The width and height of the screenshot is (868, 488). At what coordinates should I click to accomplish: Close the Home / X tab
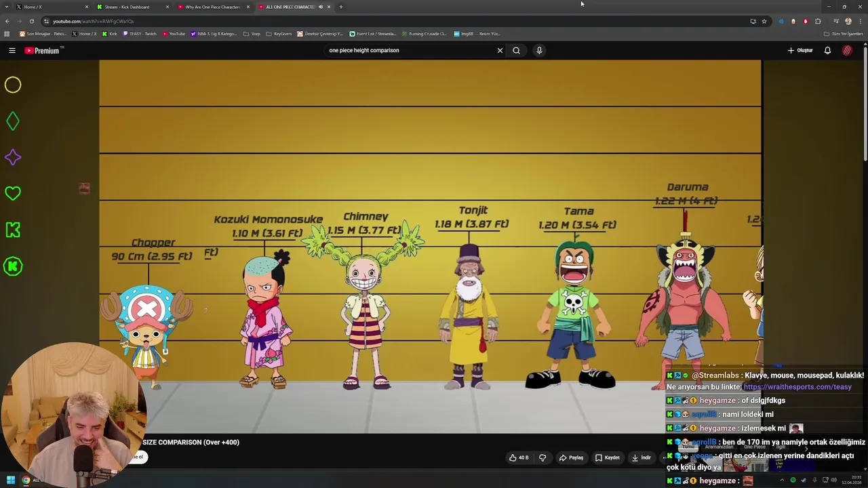pyautogui.click(x=87, y=7)
